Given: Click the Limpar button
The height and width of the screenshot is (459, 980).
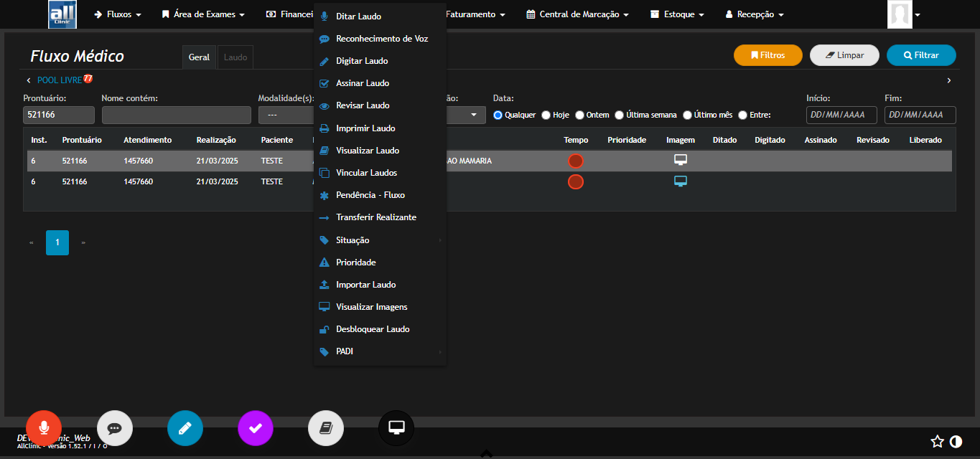Looking at the screenshot, I should (845, 55).
